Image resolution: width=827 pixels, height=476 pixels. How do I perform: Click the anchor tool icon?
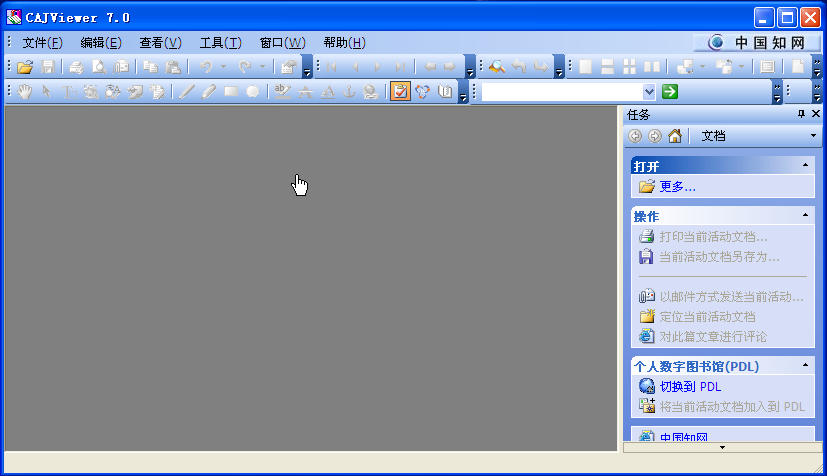click(x=349, y=92)
